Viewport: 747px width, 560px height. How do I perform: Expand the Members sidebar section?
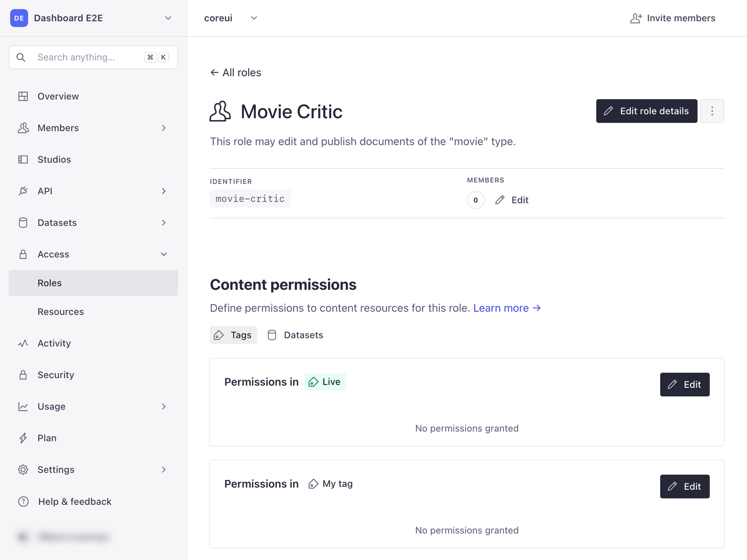click(x=164, y=128)
